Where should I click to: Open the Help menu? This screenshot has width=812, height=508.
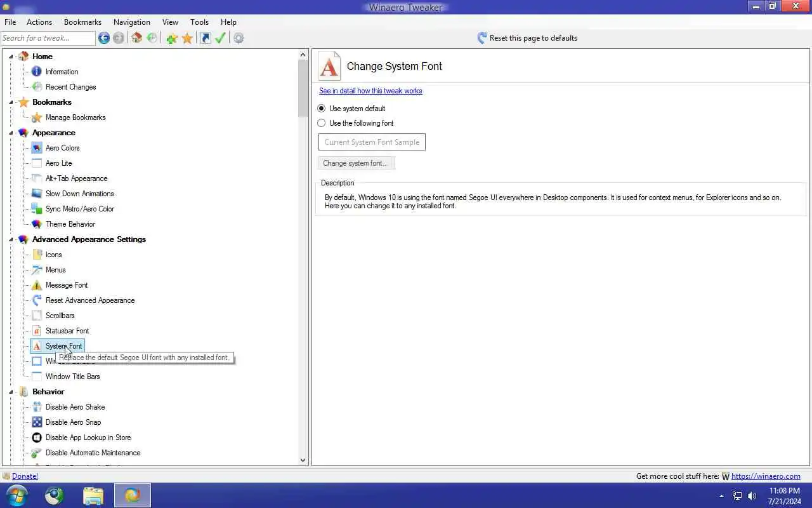228,22
